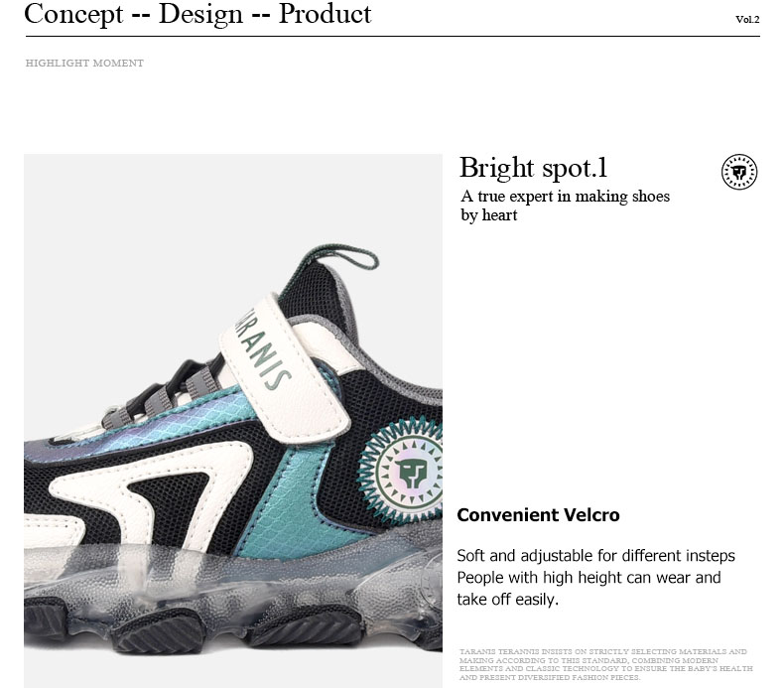
Task: Click the Convenient Velcro heading
Action: [538, 515]
